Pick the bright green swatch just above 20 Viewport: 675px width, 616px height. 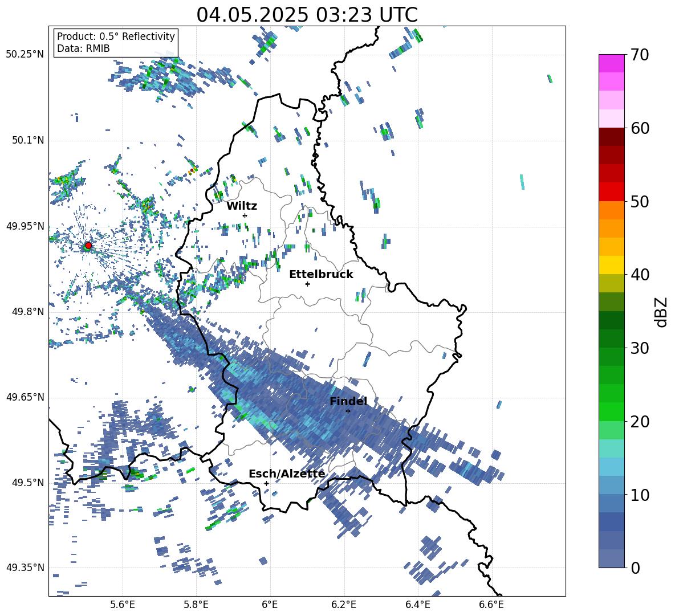(611, 411)
